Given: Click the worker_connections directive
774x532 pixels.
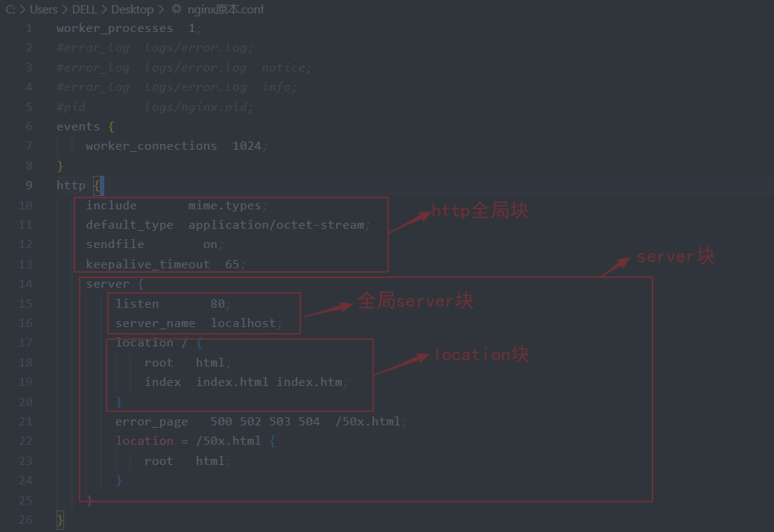Looking at the screenshot, I should click(151, 146).
